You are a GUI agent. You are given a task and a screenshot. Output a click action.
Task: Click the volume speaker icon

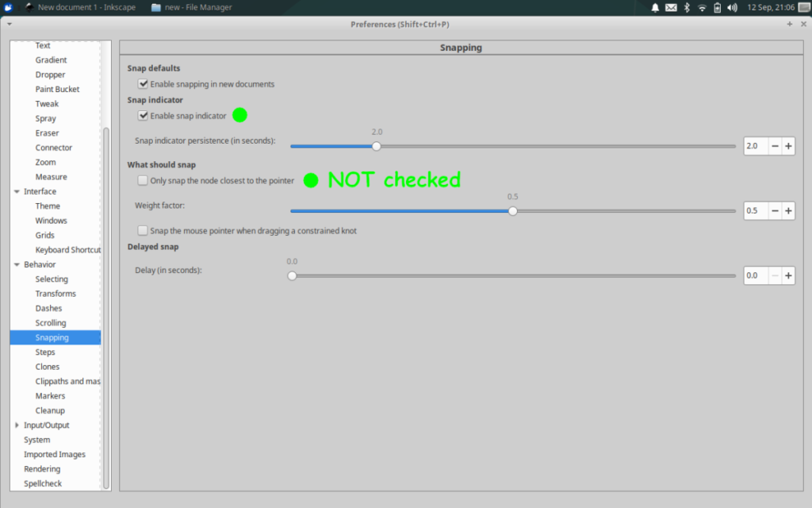point(732,7)
